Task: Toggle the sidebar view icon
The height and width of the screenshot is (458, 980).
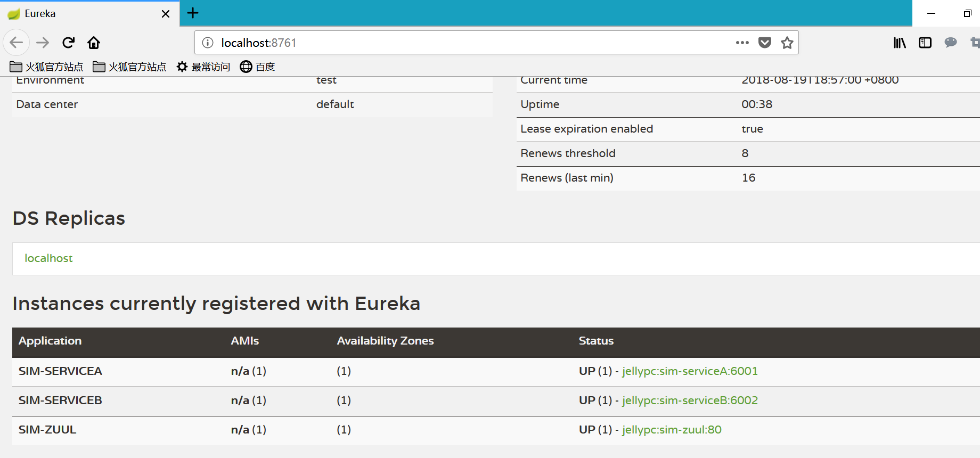Action: tap(925, 43)
